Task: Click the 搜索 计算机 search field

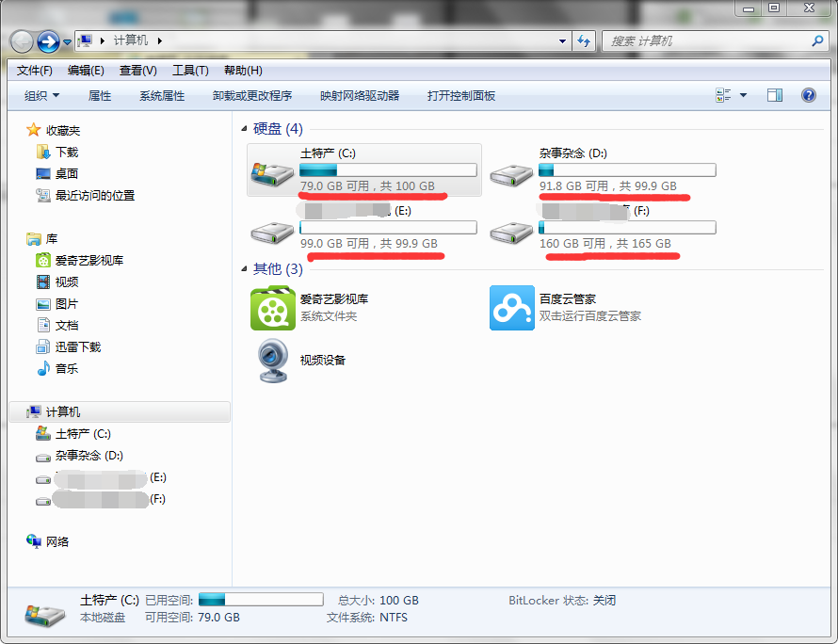Action: click(x=709, y=41)
